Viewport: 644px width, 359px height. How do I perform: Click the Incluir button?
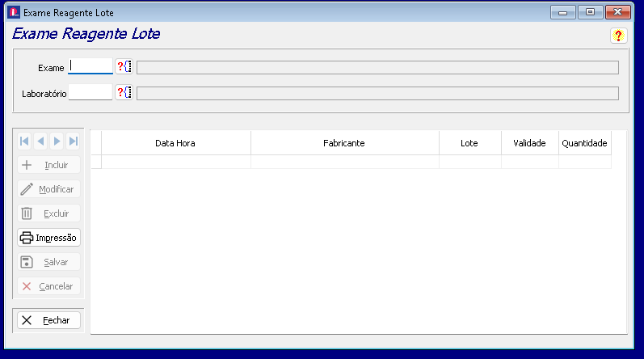48,165
